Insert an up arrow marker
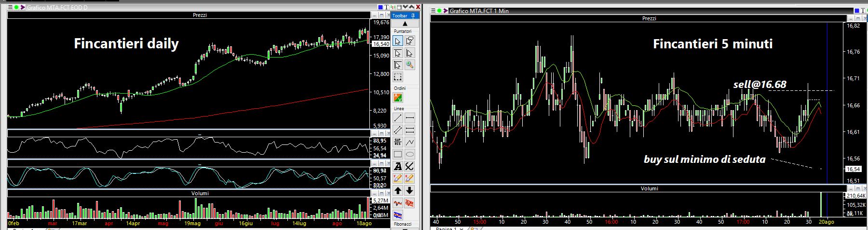This screenshot has height=230, width=868. tap(398, 191)
